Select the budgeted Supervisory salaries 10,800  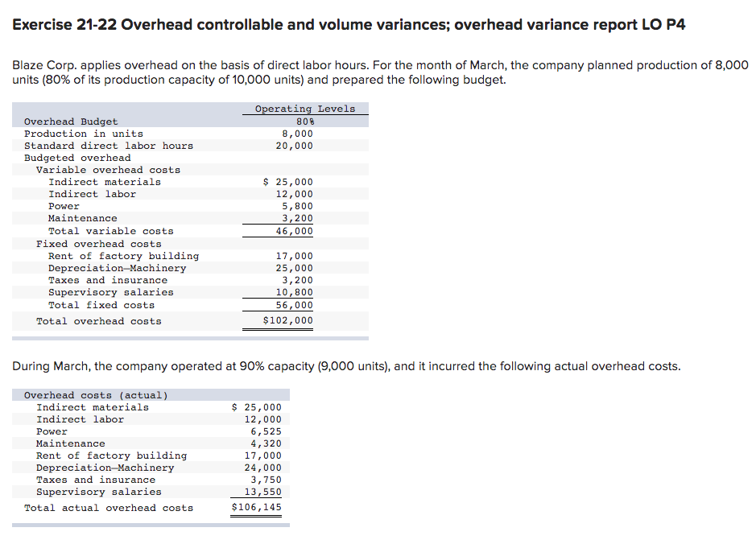click(295, 292)
